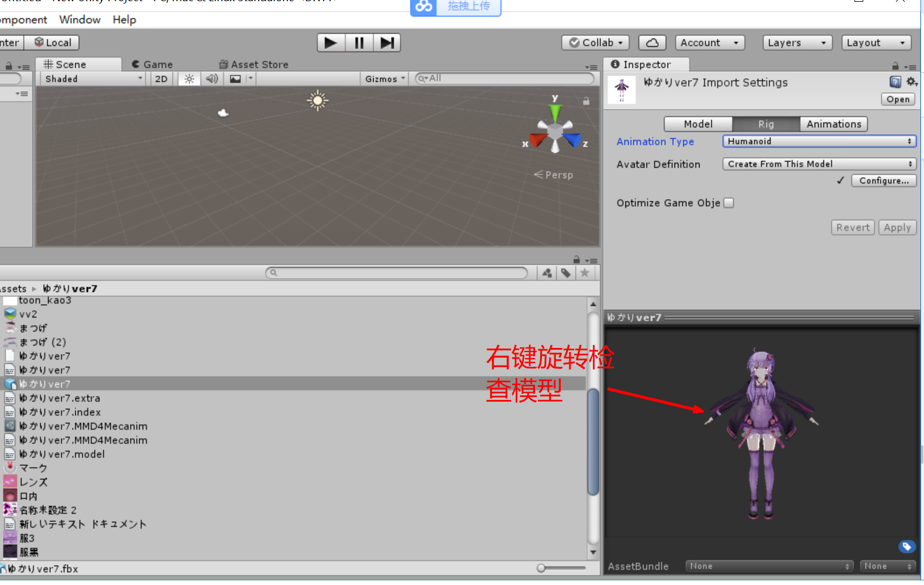This screenshot has height=585, width=924.
Task: Click the X axis red cone on the gizmo
Action: [538, 140]
